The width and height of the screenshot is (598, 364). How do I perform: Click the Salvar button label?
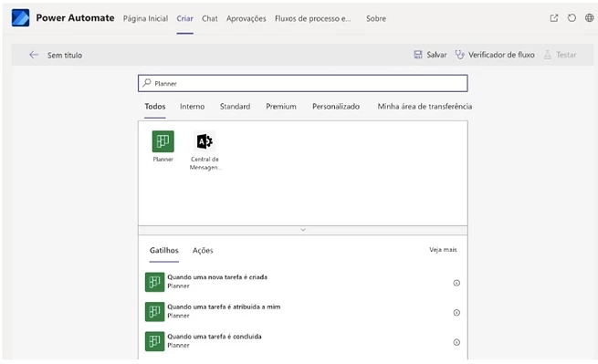click(x=436, y=55)
